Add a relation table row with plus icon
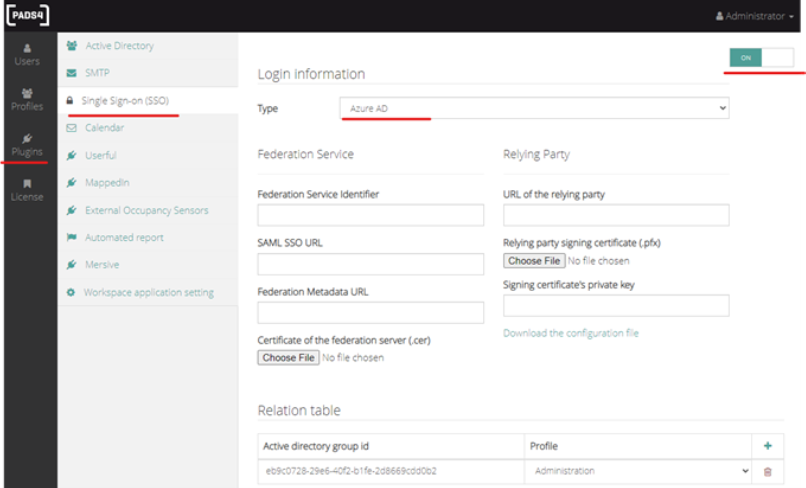 coord(767,446)
